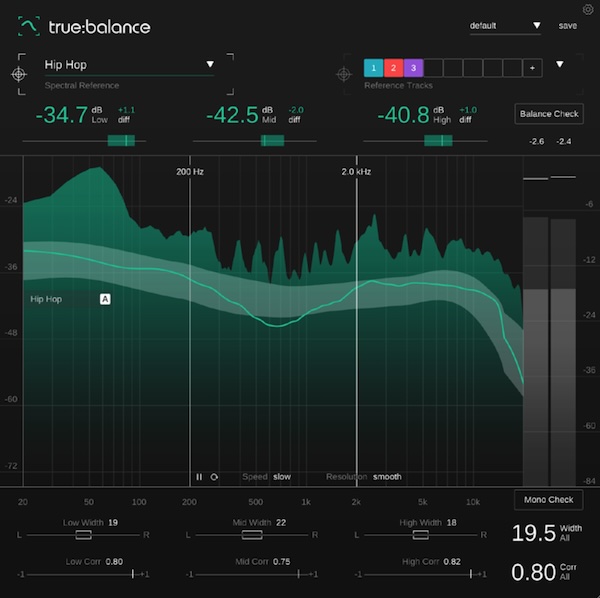The image size is (600, 598).
Task: Click the -34.7 dB Low readout
Action: click(62, 115)
